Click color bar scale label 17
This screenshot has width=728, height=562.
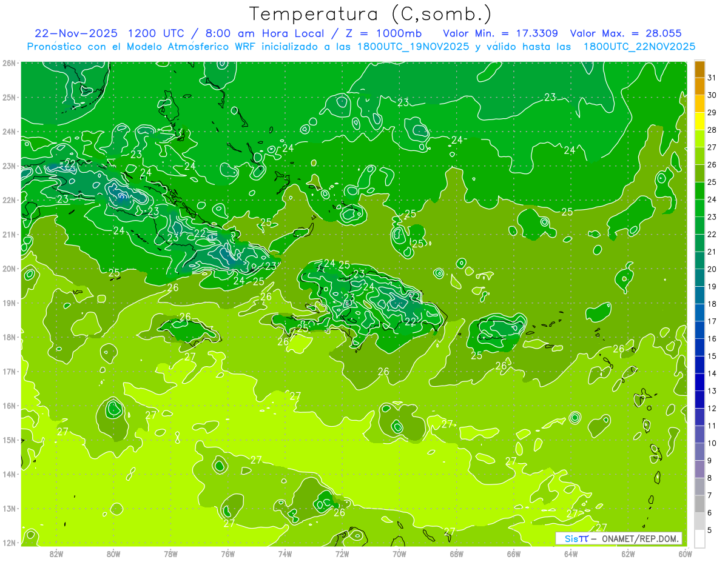[712, 321]
